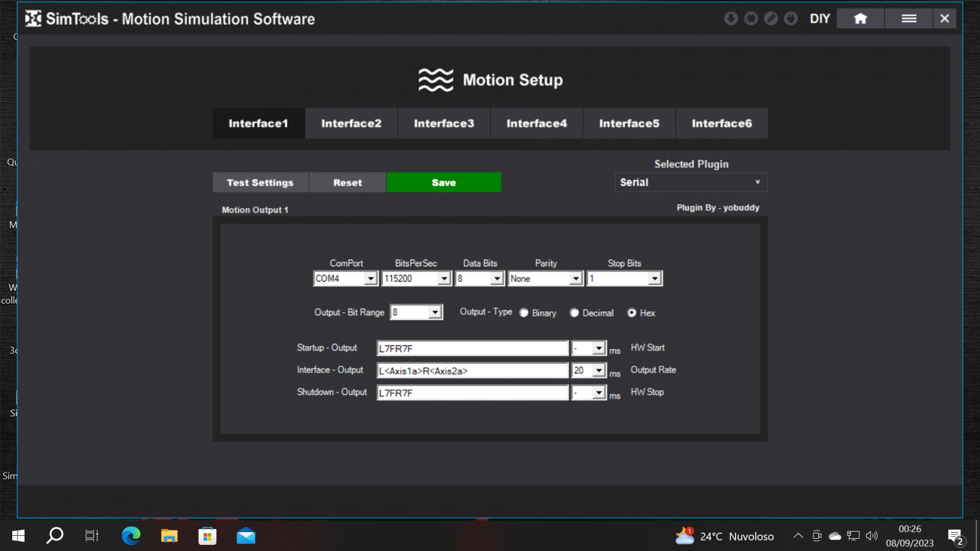The width and height of the screenshot is (980, 551).
Task: Launch Microsoft Edge from taskbar
Action: [x=131, y=536]
